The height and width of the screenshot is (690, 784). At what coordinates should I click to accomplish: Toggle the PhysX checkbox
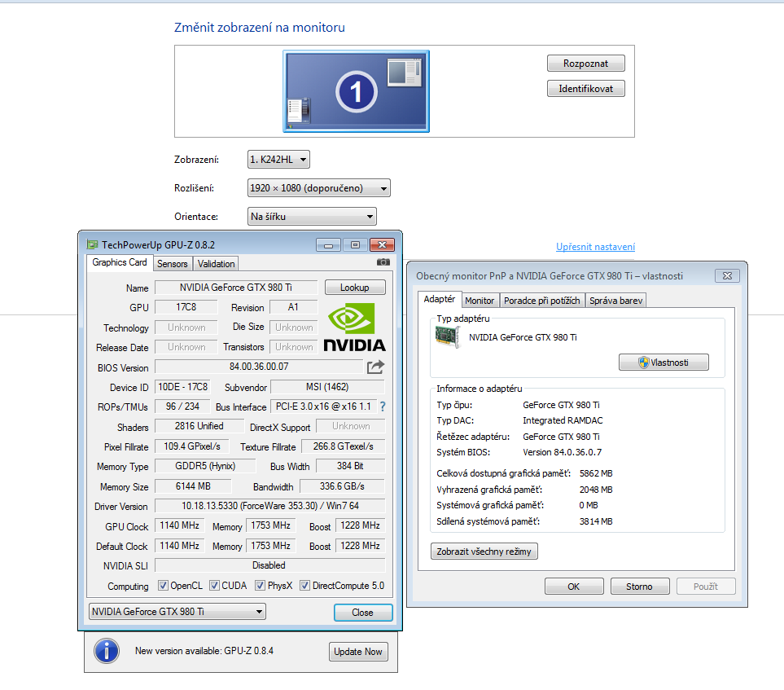(x=261, y=586)
